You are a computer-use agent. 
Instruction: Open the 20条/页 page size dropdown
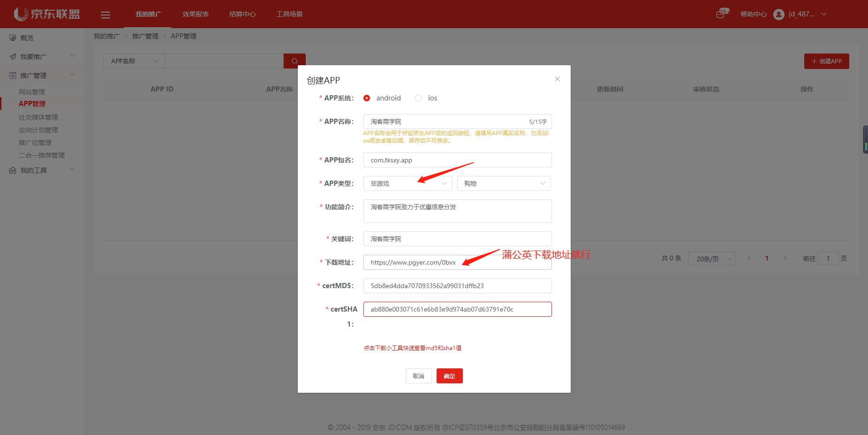(712, 259)
